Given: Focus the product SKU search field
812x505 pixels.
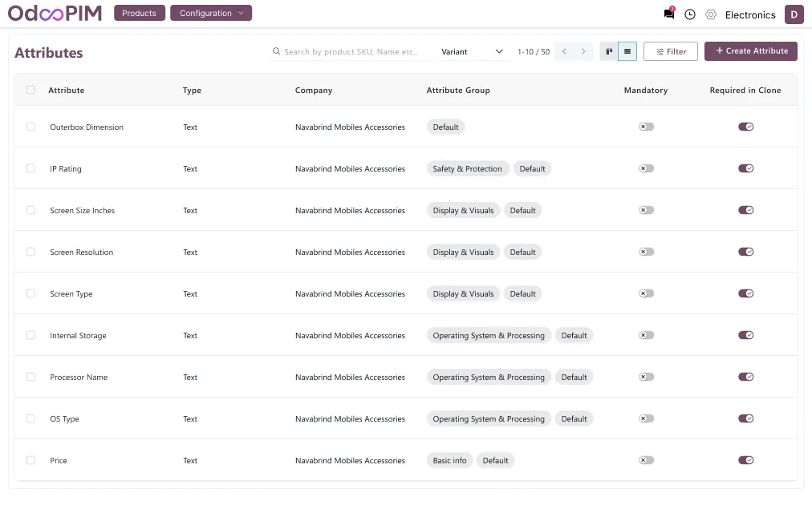Looking at the screenshot, I should coord(350,51).
